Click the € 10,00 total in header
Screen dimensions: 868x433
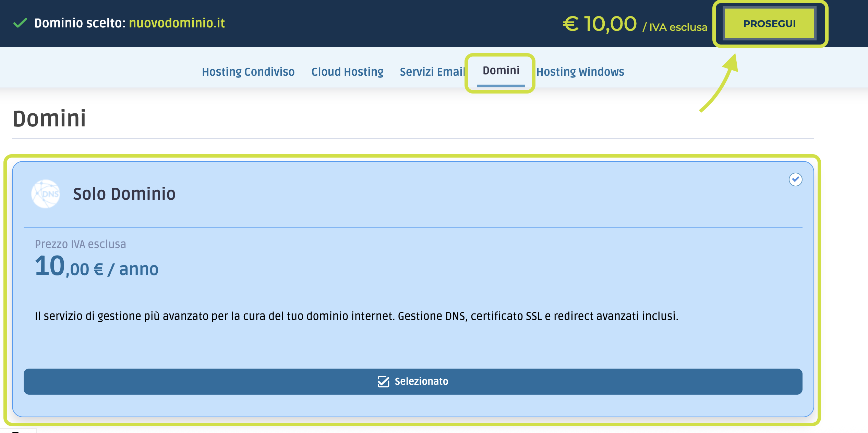click(600, 24)
